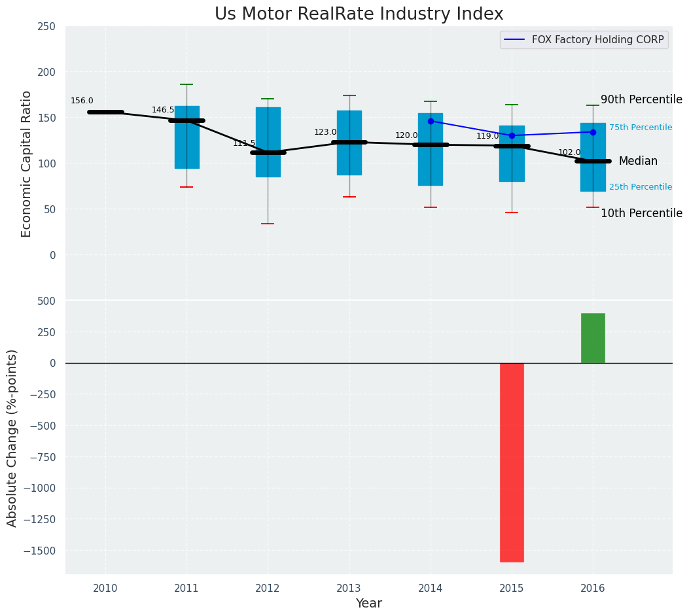Click the 75th Percentile label
The image size is (689, 616).
[640, 128]
